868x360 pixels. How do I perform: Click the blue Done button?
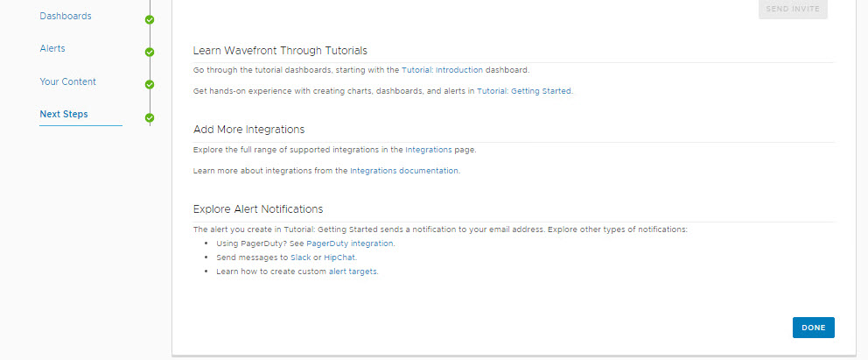[x=813, y=328]
